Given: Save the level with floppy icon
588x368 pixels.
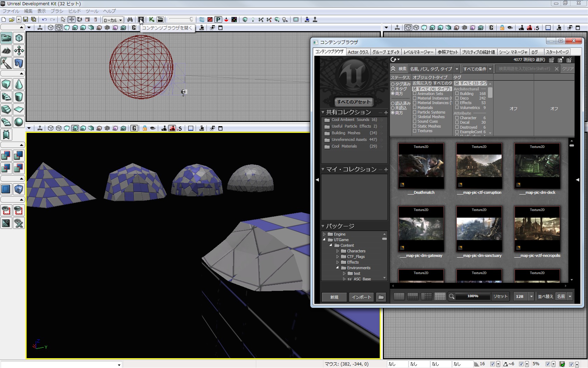Looking at the screenshot, I should (26, 20).
